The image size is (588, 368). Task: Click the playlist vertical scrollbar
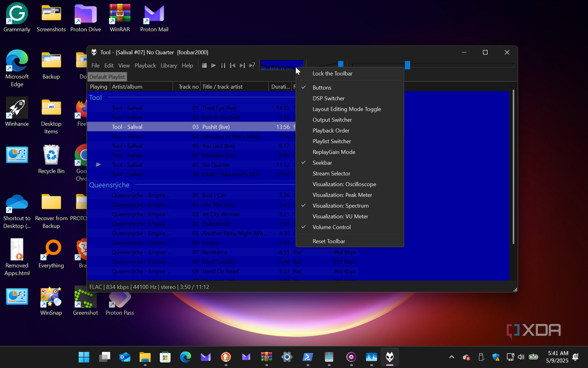pyautogui.click(x=514, y=167)
